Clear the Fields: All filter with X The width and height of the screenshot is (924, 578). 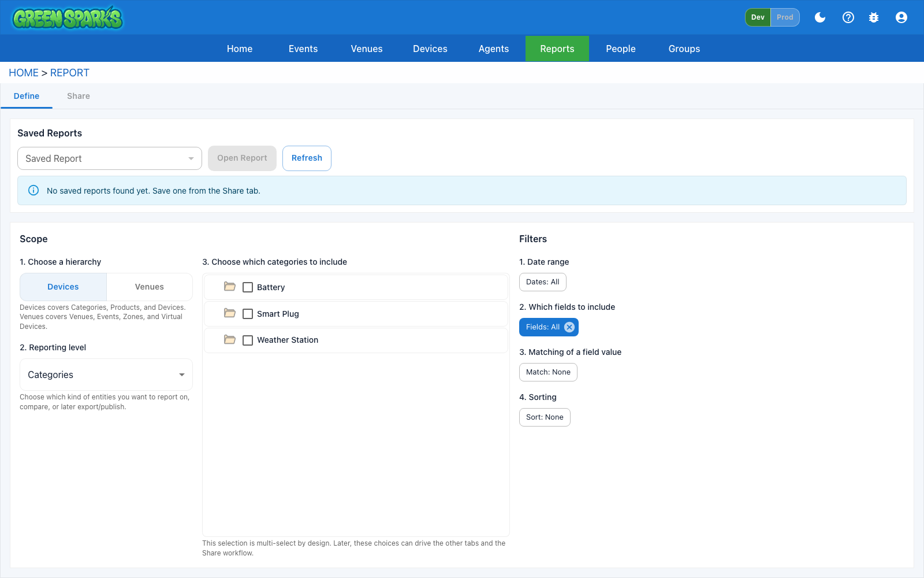coord(569,327)
